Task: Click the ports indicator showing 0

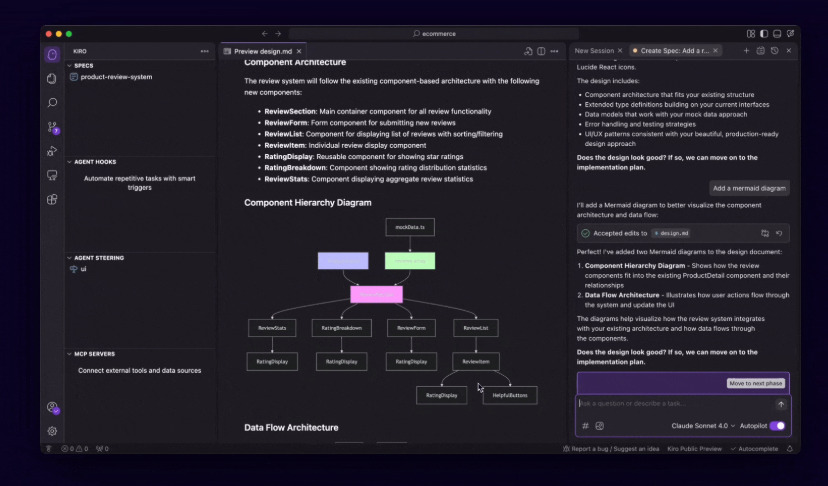Action: click(x=102, y=448)
